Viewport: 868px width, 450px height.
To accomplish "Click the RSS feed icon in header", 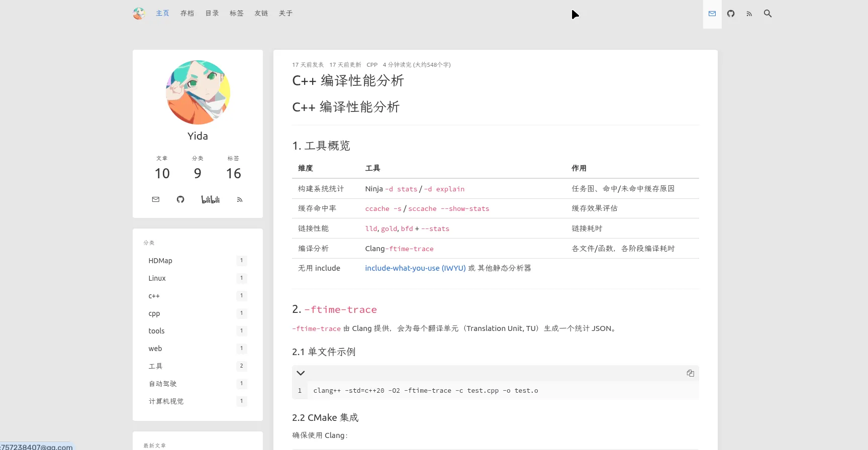I will point(749,14).
